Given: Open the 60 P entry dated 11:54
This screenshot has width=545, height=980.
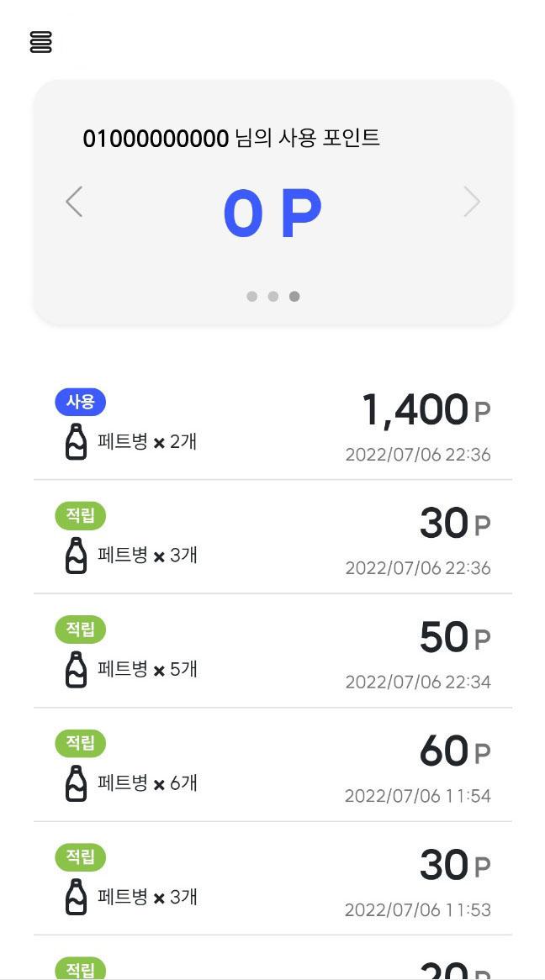Looking at the screenshot, I should [x=272, y=765].
